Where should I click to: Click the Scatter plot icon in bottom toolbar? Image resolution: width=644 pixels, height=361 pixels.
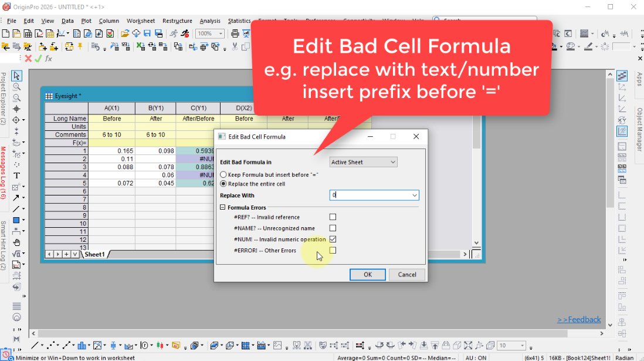pos(50,345)
